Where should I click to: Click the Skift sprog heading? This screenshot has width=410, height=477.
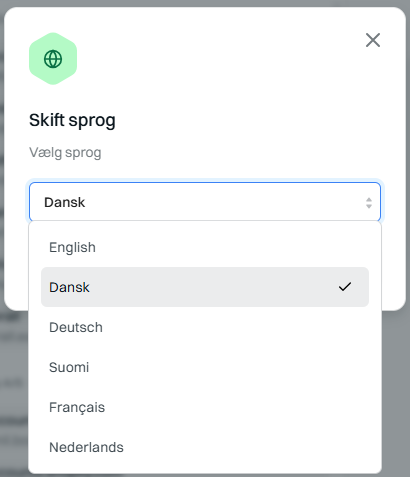coord(72,120)
